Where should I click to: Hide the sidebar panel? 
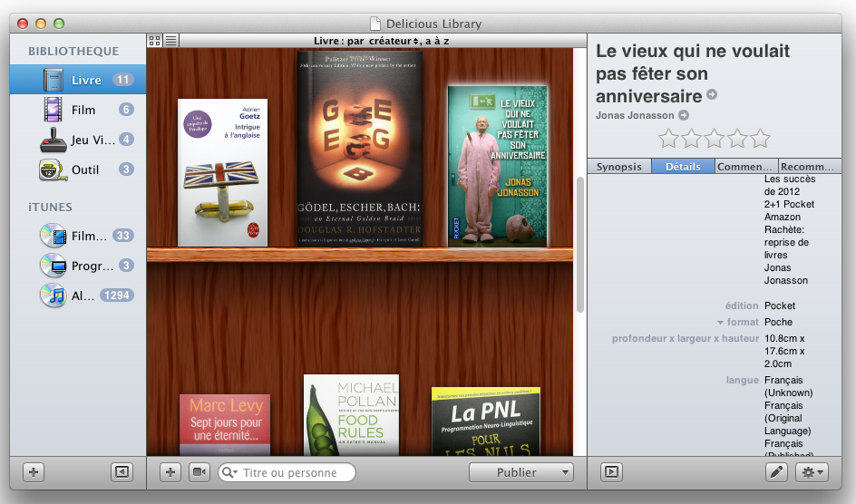click(122, 471)
